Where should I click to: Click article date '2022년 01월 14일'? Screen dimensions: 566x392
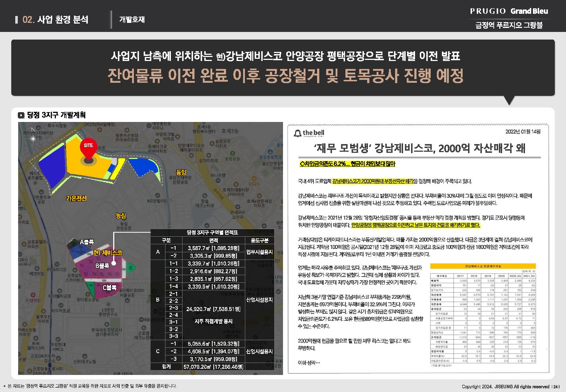pyautogui.click(x=523, y=132)
